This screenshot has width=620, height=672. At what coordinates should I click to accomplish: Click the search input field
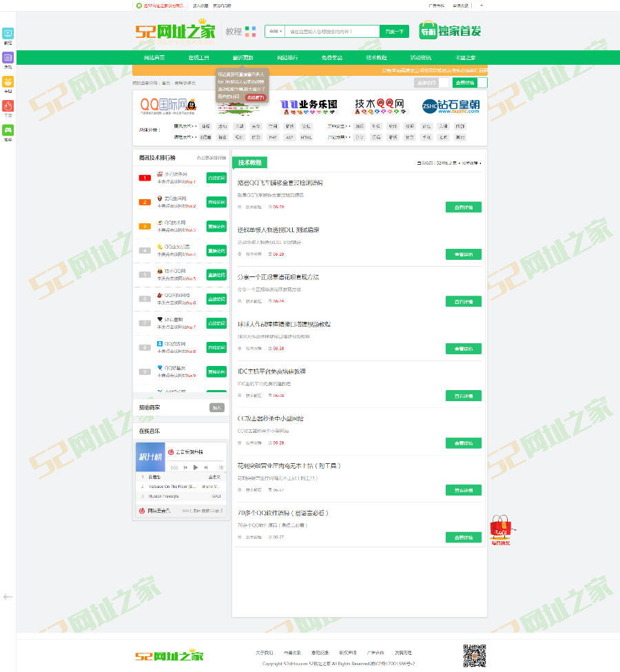pos(332,31)
